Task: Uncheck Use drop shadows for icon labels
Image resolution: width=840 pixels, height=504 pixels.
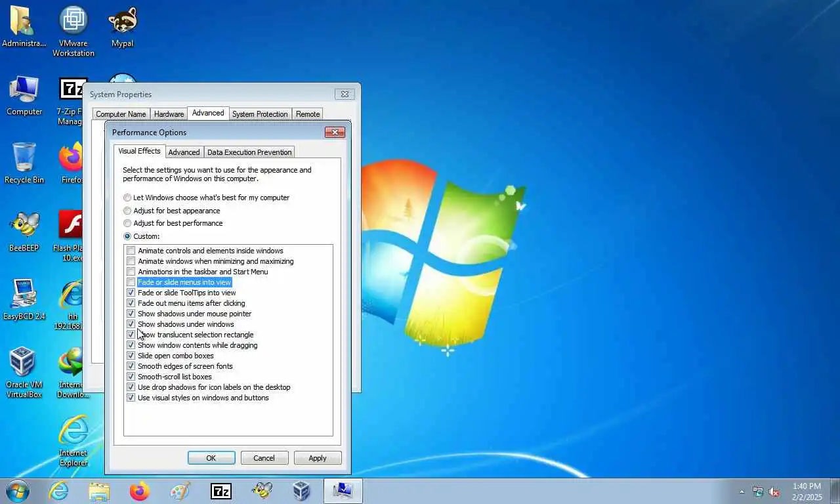Action: (131, 387)
